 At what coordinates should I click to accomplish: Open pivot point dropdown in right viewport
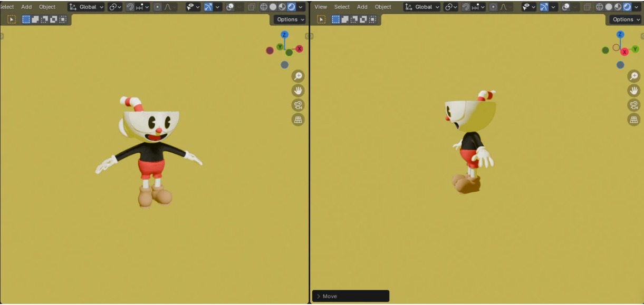(451, 7)
